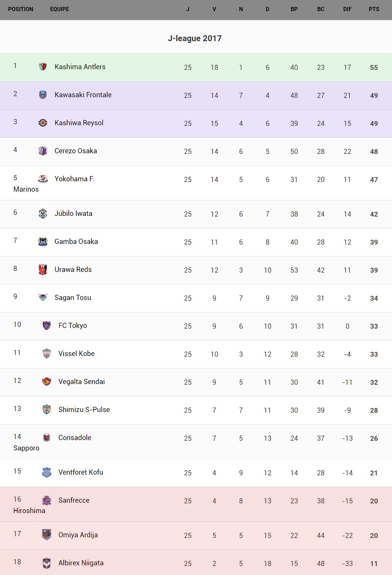The width and height of the screenshot is (392, 575).
Task: Click Kashima Antlers' 55 points value
Action: pyautogui.click(x=374, y=67)
